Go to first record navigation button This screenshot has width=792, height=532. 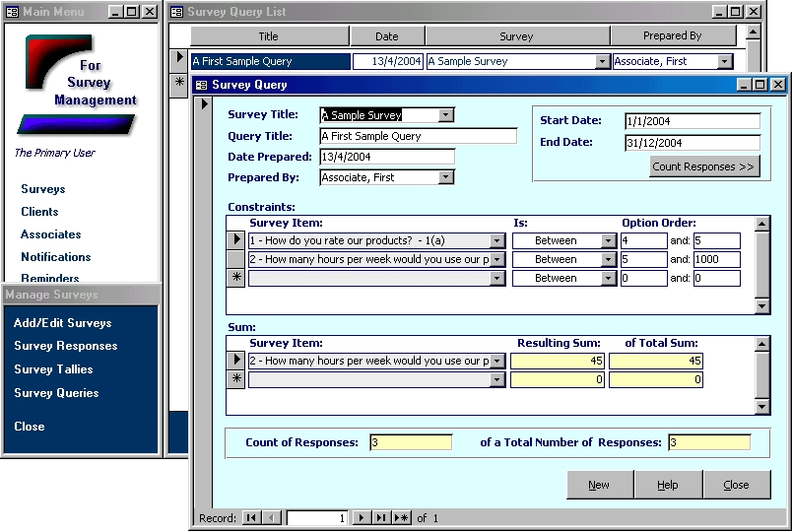(251, 518)
